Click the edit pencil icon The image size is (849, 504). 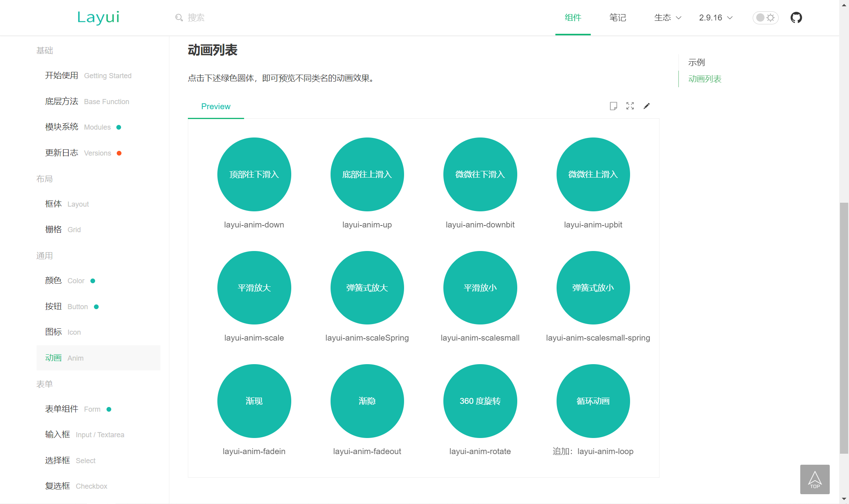(647, 106)
